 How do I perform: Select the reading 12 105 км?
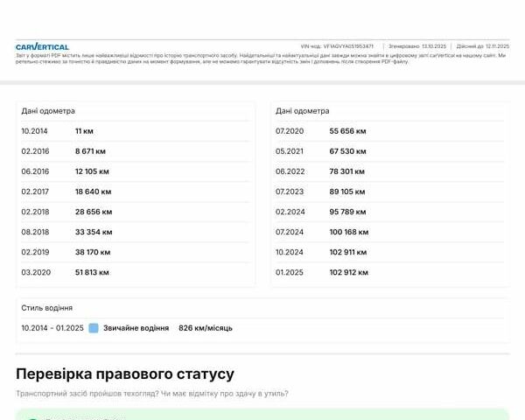tap(92, 171)
